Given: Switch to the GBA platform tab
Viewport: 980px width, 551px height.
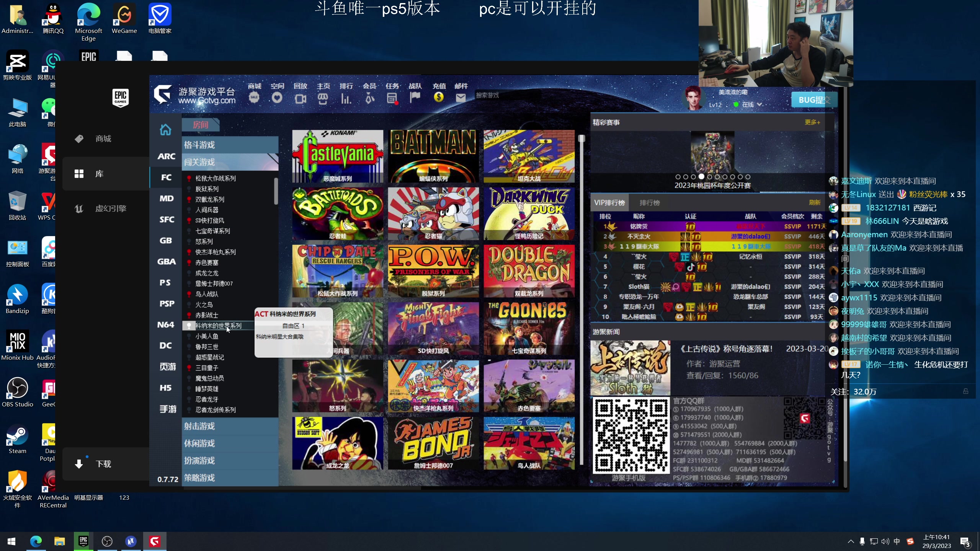Looking at the screenshot, I should (x=166, y=261).
